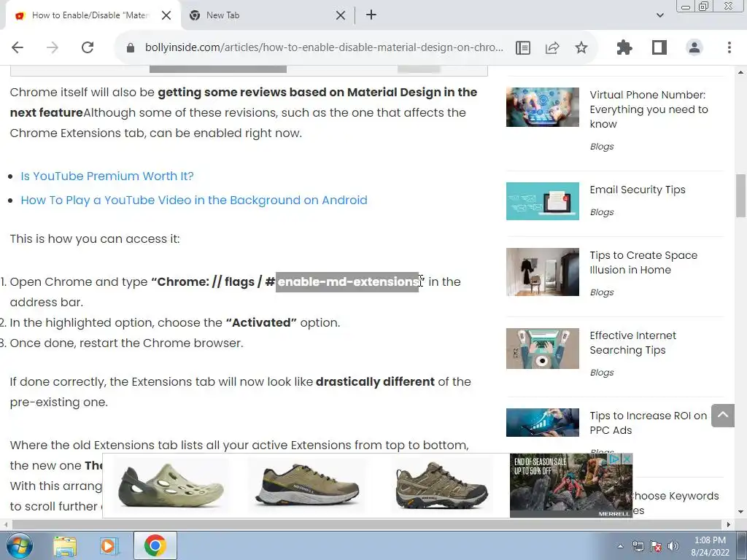Share this page icon
The image size is (747, 560).
pos(552,47)
